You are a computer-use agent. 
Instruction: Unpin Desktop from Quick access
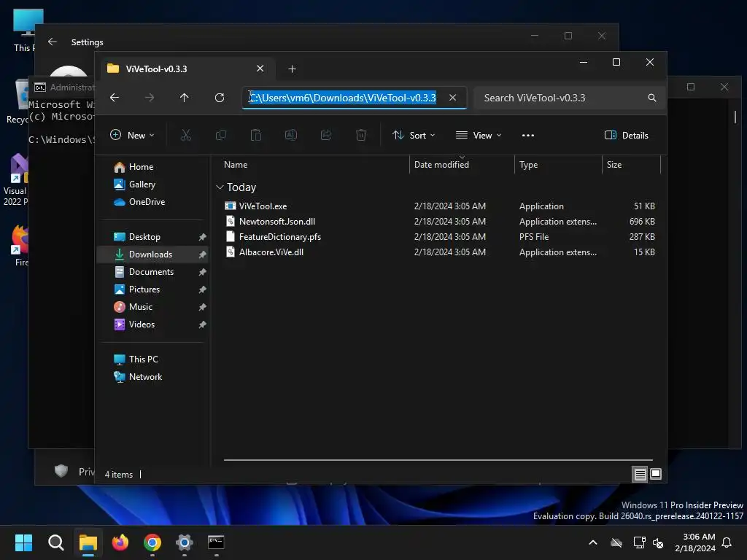pyautogui.click(x=202, y=237)
